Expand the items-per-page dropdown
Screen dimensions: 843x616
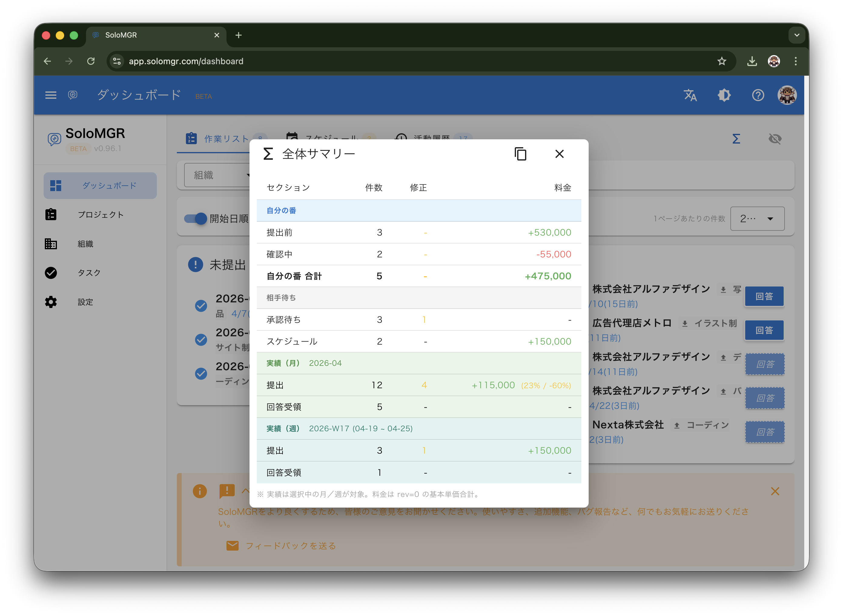click(x=757, y=219)
